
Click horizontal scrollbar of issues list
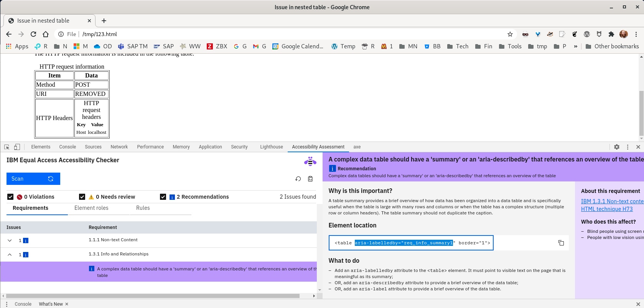coord(153,296)
